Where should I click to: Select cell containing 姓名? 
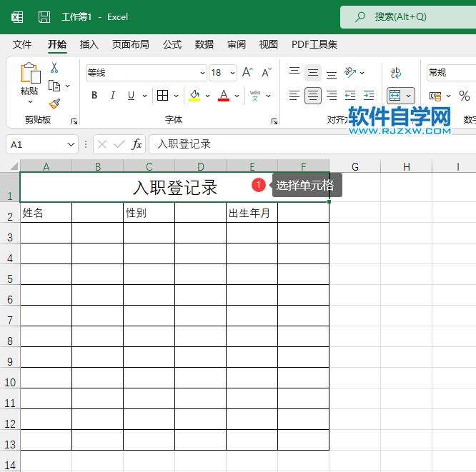46,212
